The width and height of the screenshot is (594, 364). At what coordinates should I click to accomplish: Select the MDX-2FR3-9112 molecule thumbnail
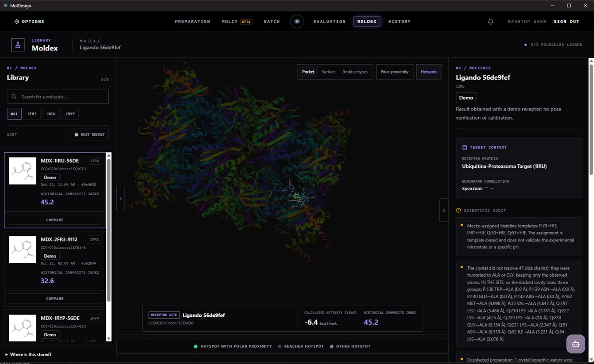[x=22, y=250]
